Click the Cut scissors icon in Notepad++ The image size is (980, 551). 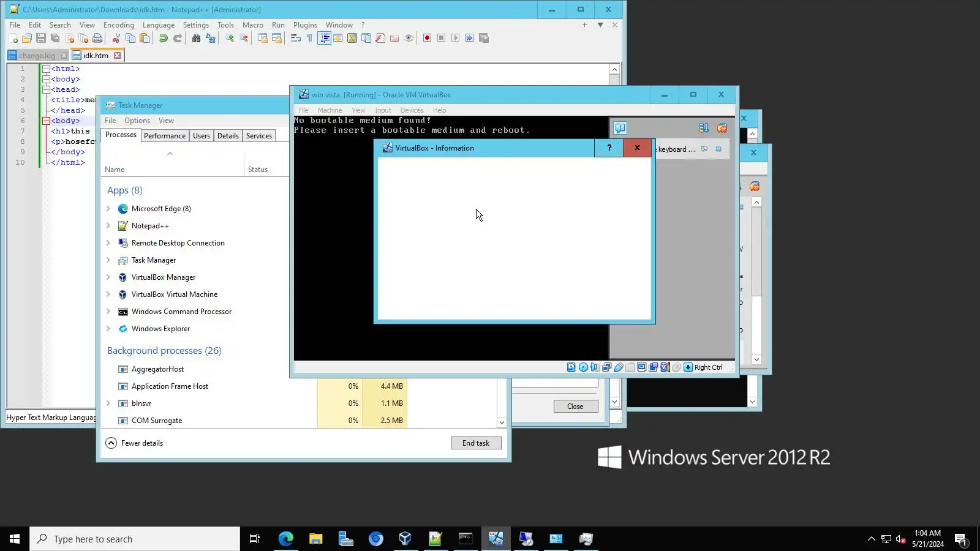click(x=116, y=38)
